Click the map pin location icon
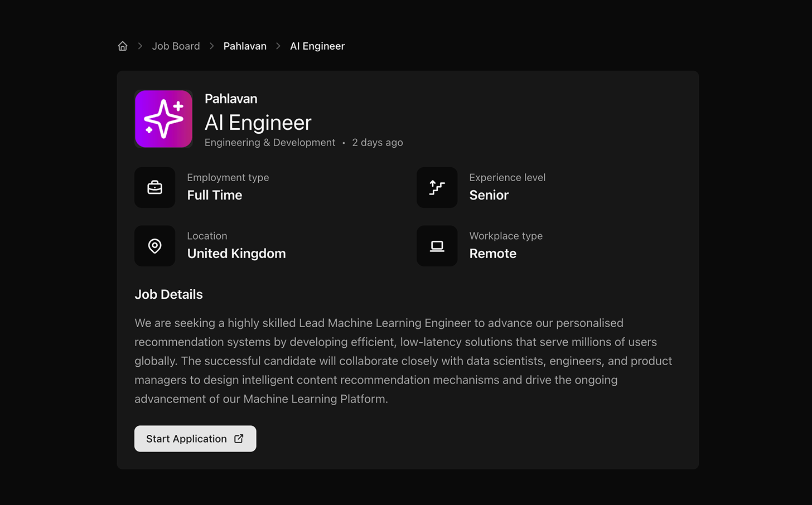812x505 pixels. coord(155,246)
